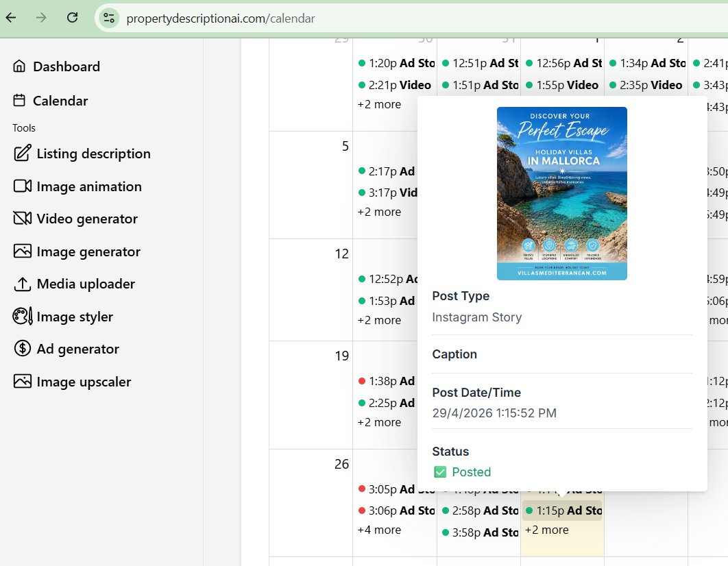Click the Dashboard house icon
728x566 pixels.
click(x=19, y=66)
